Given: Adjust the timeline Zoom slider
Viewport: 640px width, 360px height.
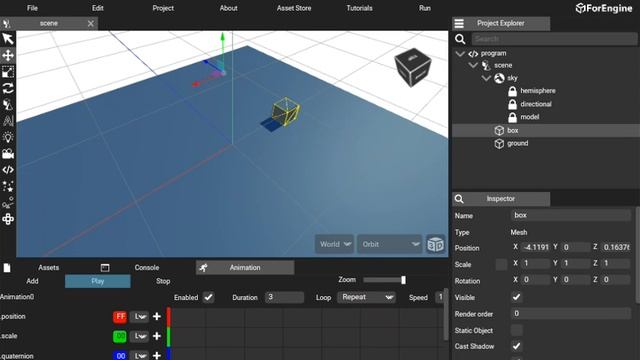Looking at the screenshot, I should (x=384, y=280).
